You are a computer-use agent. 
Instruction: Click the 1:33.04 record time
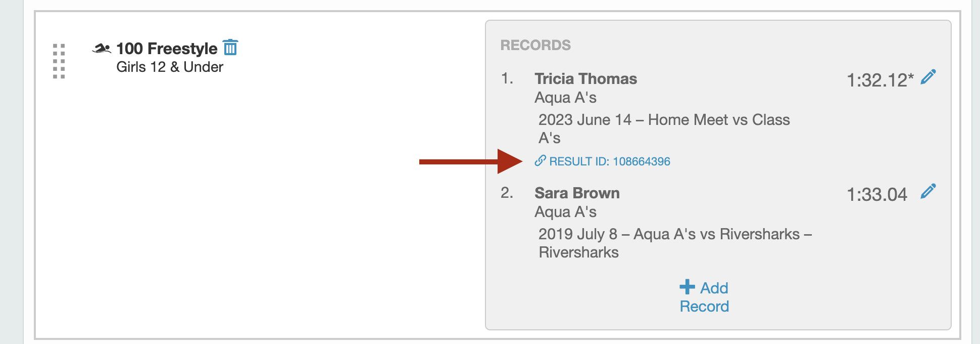tap(877, 194)
